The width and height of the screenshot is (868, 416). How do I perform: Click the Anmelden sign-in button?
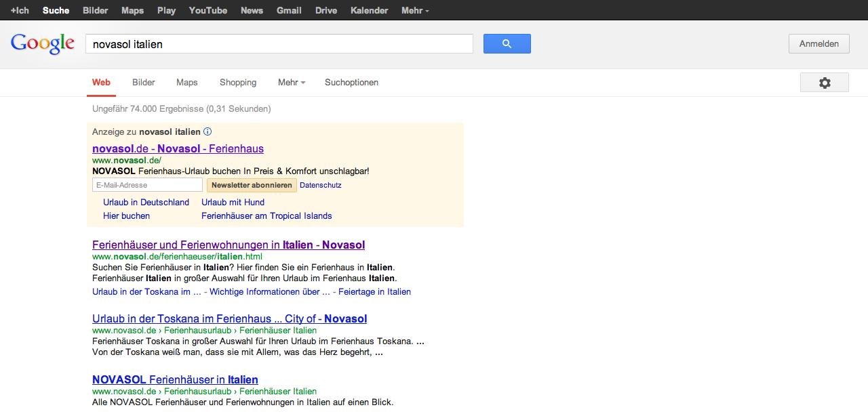tap(818, 44)
